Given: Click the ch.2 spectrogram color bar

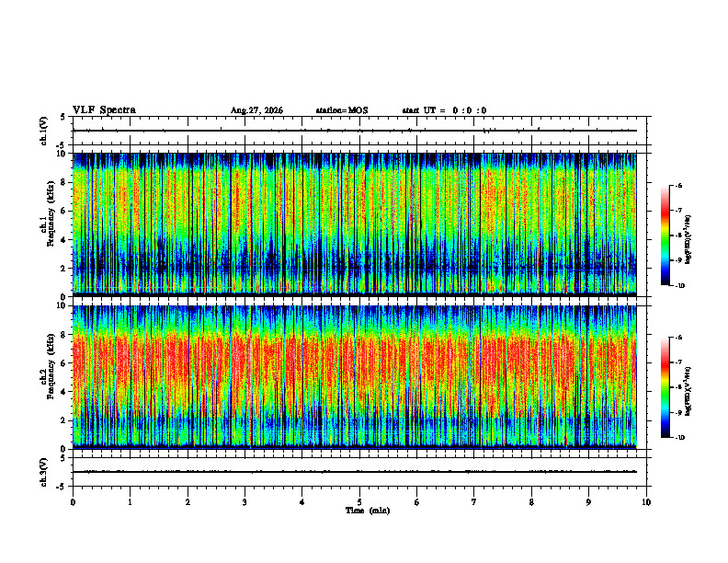Looking at the screenshot, I should 665,387.
